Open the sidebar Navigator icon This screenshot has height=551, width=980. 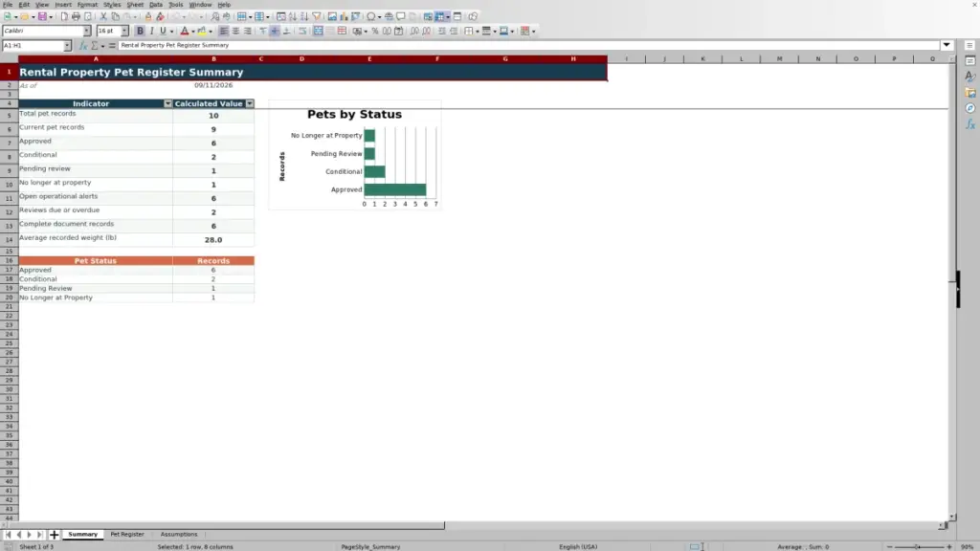coord(970,109)
